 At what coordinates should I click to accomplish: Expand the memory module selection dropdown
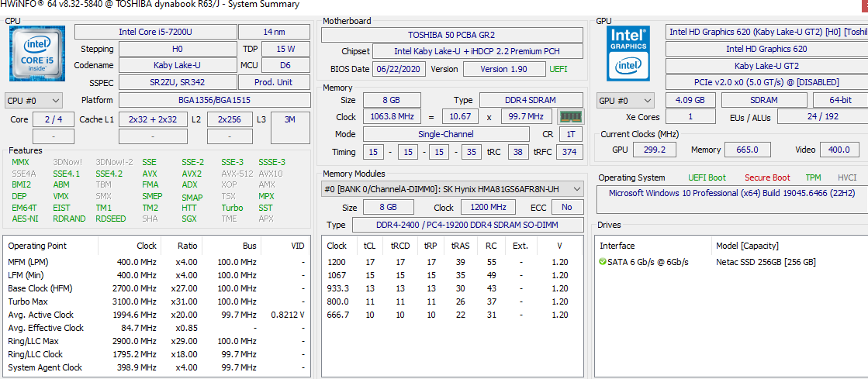[452, 189]
